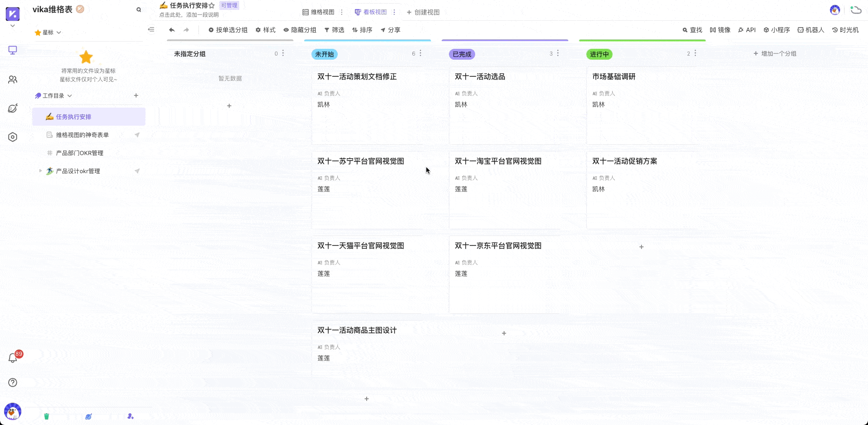Toggle 隐藏分组 in the toolbar

click(300, 30)
